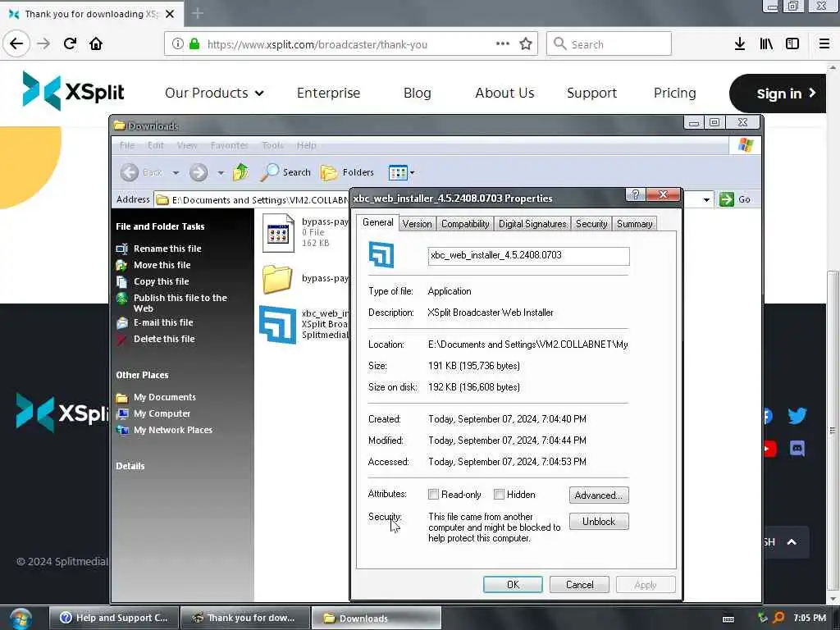This screenshot has width=840, height=630.
Task: Select the bypass-pay file icon
Action: click(278, 233)
